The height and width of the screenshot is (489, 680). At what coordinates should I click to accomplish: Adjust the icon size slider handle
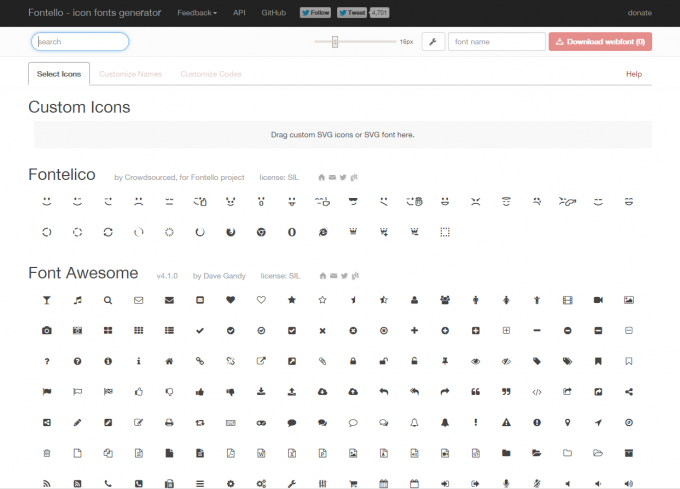[335, 42]
